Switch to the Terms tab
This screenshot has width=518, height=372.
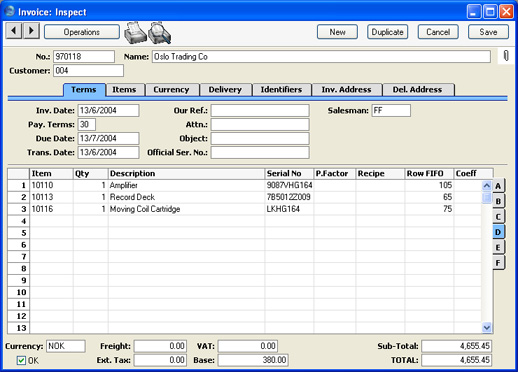click(x=84, y=90)
